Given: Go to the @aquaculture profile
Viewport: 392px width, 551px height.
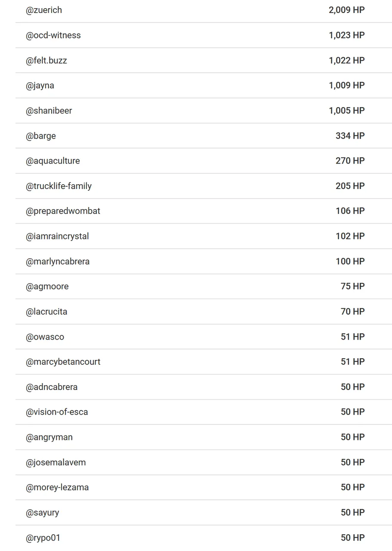Looking at the screenshot, I should 53,161.
